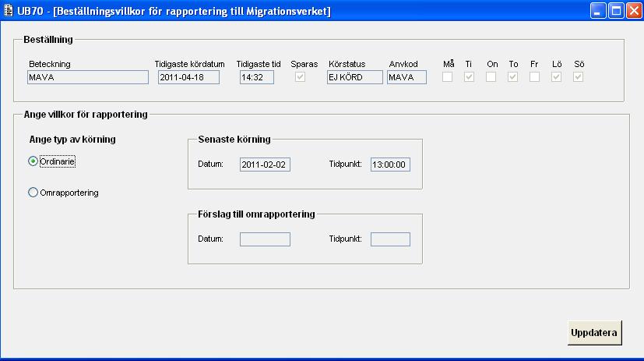This screenshot has width=644, height=361.
Task: Toggle the Sö weekday checkbox
Action: [578, 77]
